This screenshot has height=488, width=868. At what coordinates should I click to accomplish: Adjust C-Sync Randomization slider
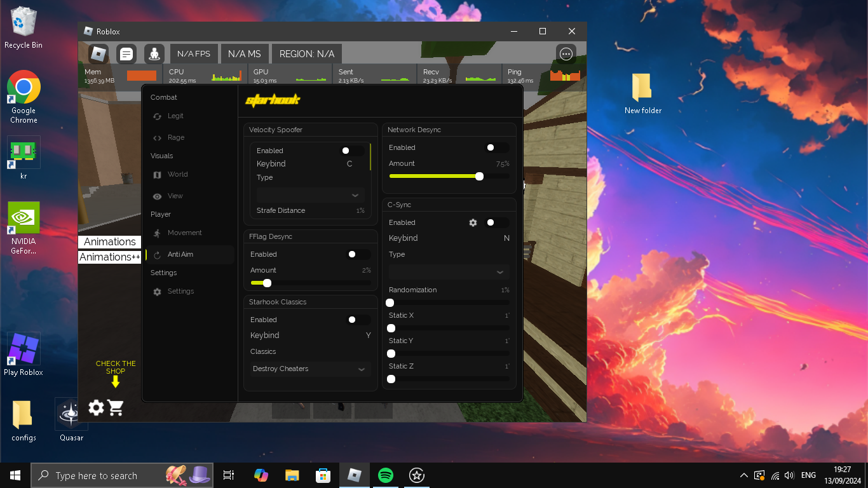449,302
